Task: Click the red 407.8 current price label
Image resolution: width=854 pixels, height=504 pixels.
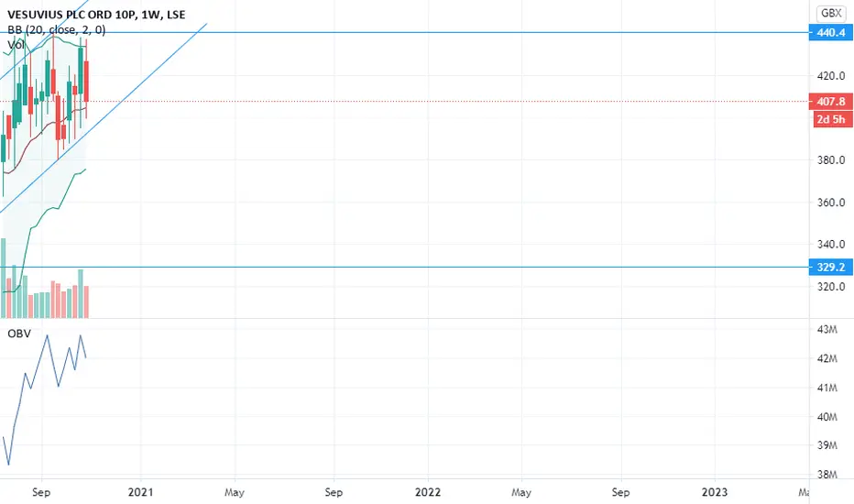Action: point(830,102)
